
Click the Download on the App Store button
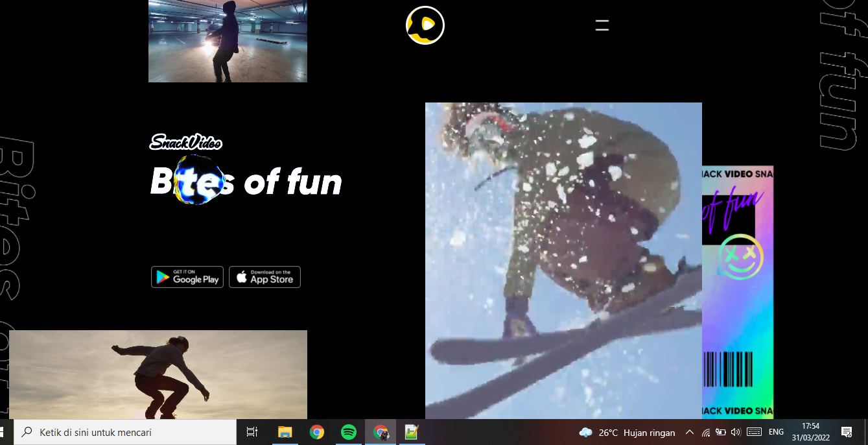tap(264, 277)
